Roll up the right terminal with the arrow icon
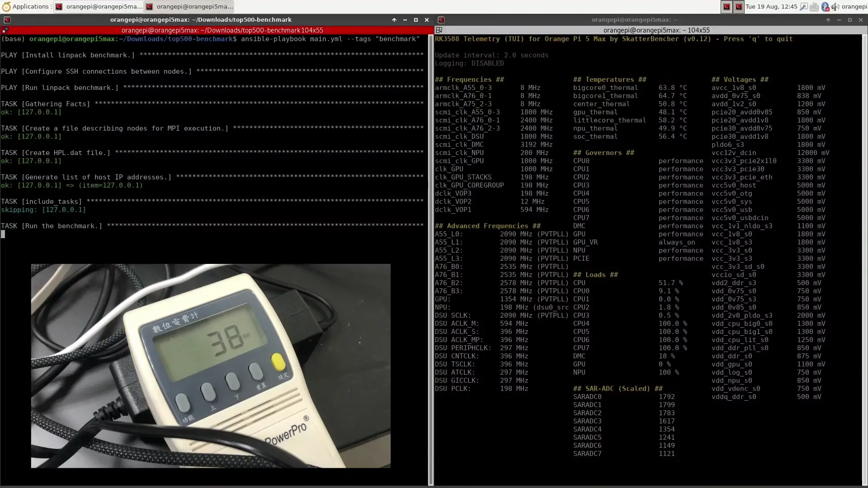The height and width of the screenshot is (488, 868). (828, 20)
